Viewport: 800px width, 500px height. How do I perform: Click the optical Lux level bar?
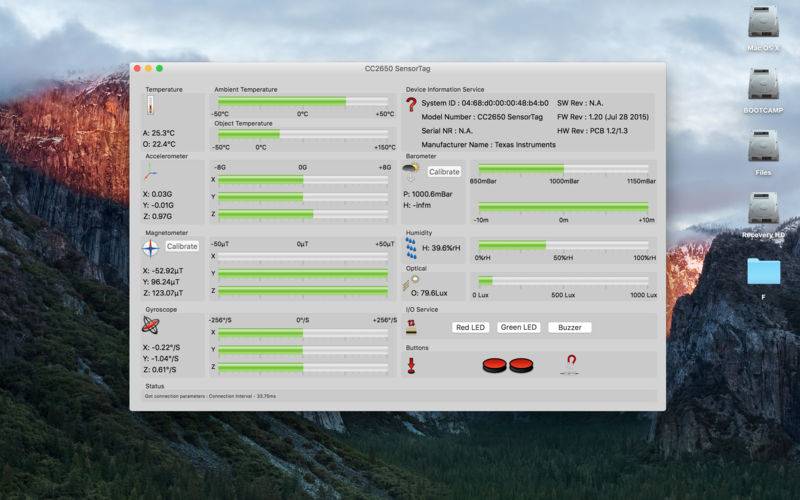click(x=563, y=281)
